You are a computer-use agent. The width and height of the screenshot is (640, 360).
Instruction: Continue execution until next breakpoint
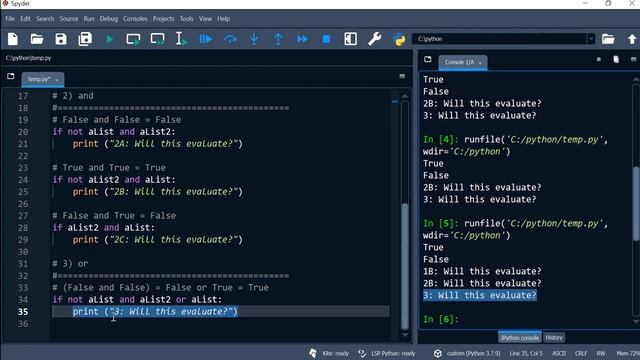click(x=302, y=39)
